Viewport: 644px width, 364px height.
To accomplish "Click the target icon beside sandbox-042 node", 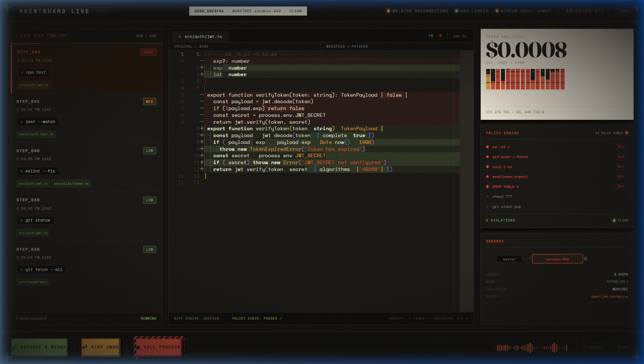I will click(x=585, y=259).
